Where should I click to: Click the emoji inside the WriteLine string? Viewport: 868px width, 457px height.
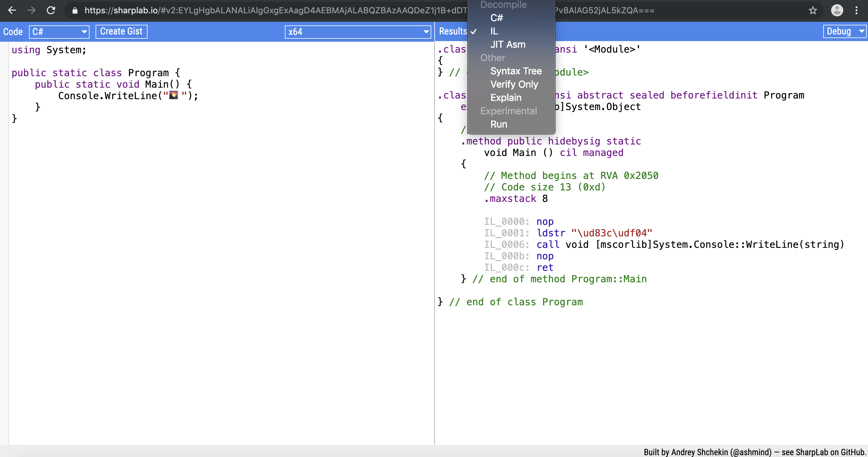(x=174, y=95)
